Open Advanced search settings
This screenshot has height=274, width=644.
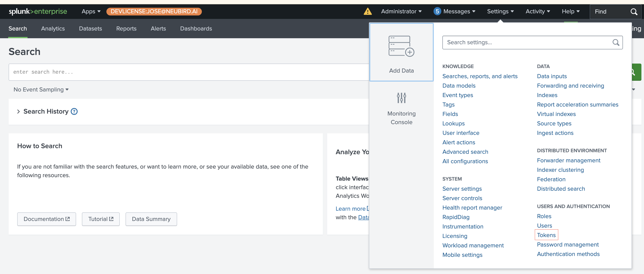pos(465,152)
